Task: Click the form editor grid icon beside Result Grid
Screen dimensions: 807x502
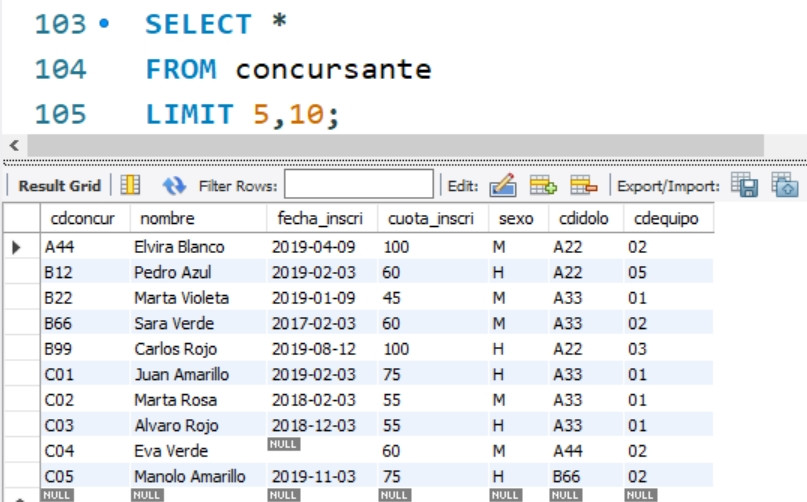Action: 130,185
